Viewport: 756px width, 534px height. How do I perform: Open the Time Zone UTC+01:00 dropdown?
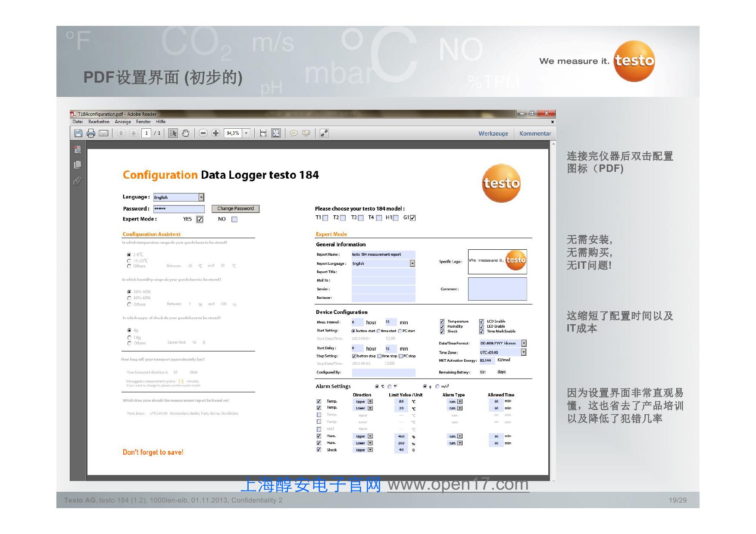(524, 352)
